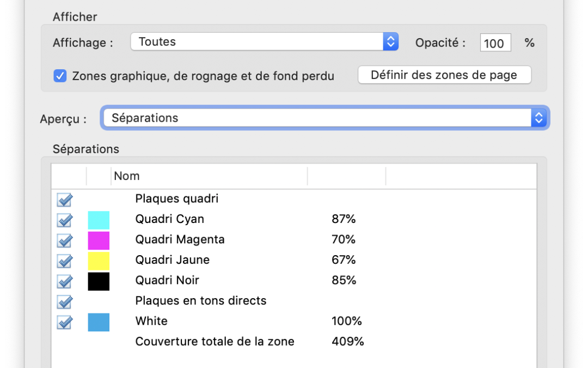The image size is (588, 368).
Task: Uncheck the Plaques en tons directs checkbox
Action: coord(65,301)
